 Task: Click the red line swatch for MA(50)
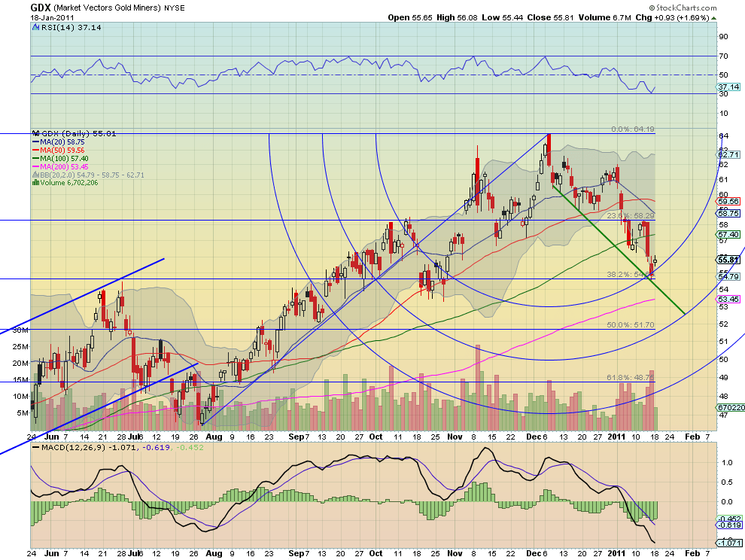[x=35, y=151]
